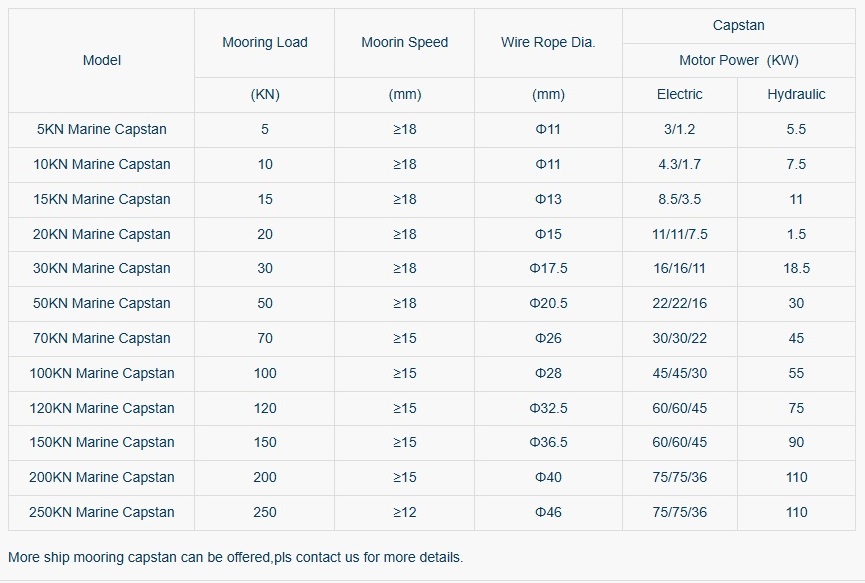
Task: Click the Hydraulic column subheader
Action: [x=796, y=94]
